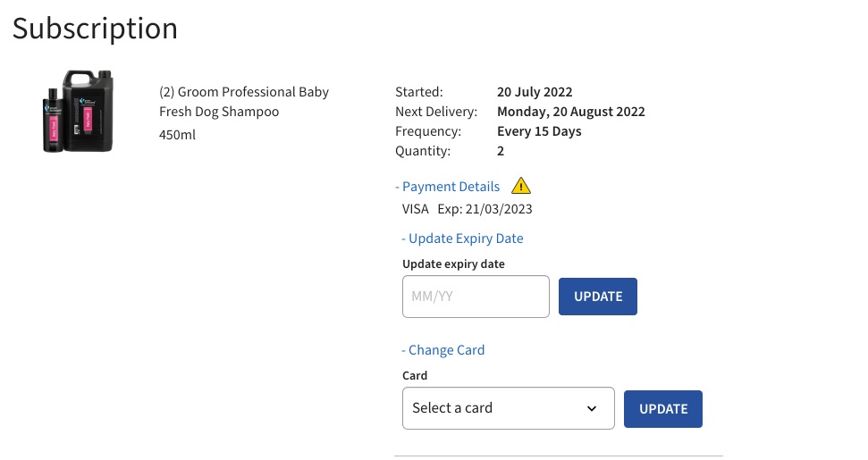
Task: Click the Groom Professional Baby Fresh product name
Action: [x=243, y=102]
